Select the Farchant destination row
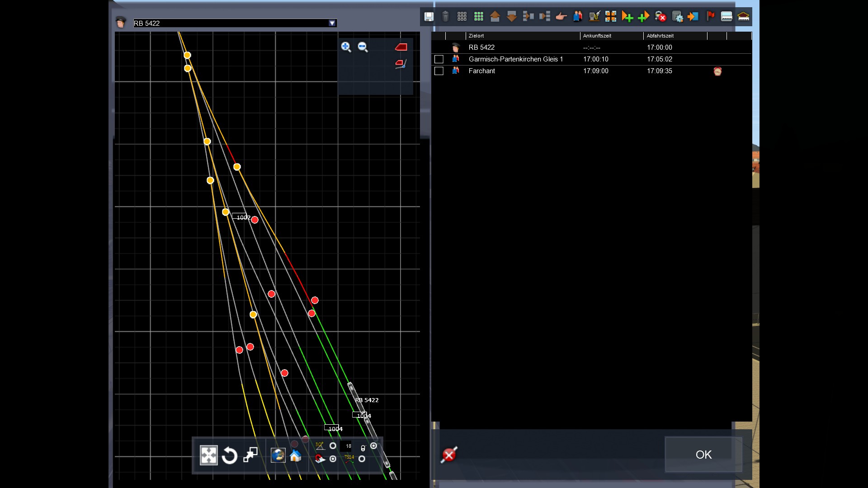Image resolution: width=868 pixels, height=488 pixels. (482, 71)
